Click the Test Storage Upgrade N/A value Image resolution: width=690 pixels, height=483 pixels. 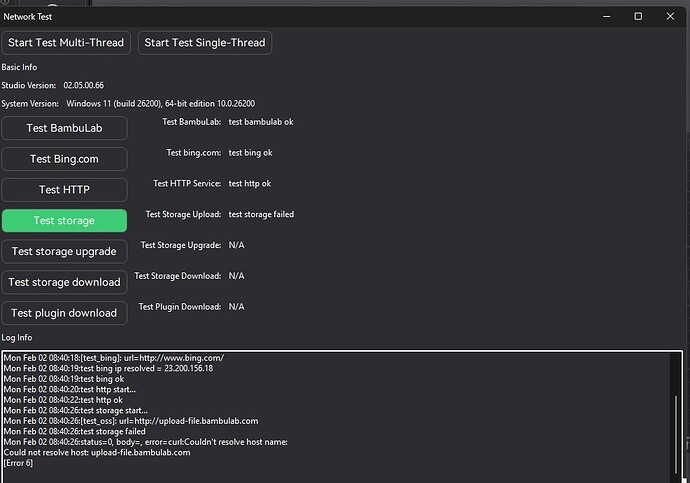pyautogui.click(x=236, y=245)
